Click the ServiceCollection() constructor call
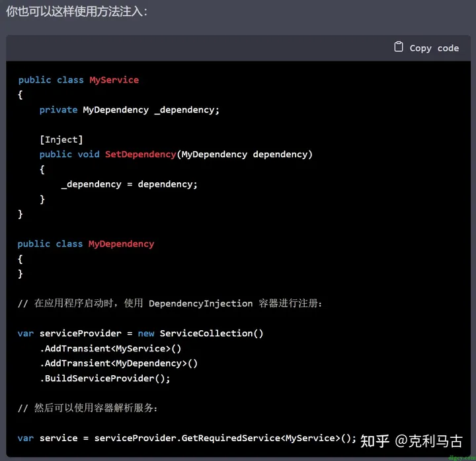The width and height of the screenshot is (476, 461). pyautogui.click(x=212, y=333)
